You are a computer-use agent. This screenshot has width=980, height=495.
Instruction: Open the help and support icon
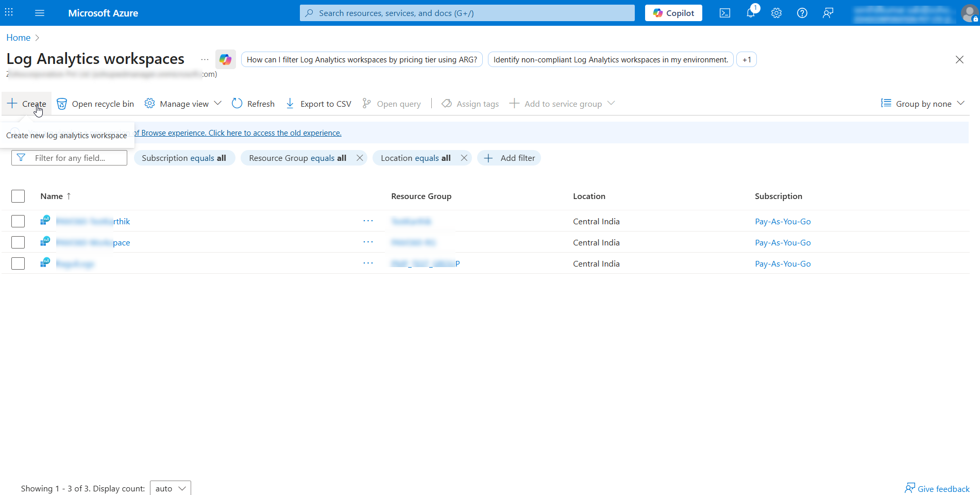[802, 13]
